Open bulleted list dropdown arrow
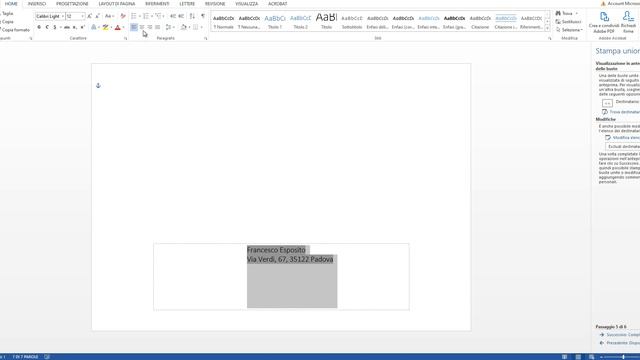The height and width of the screenshot is (360, 640). point(140,16)
